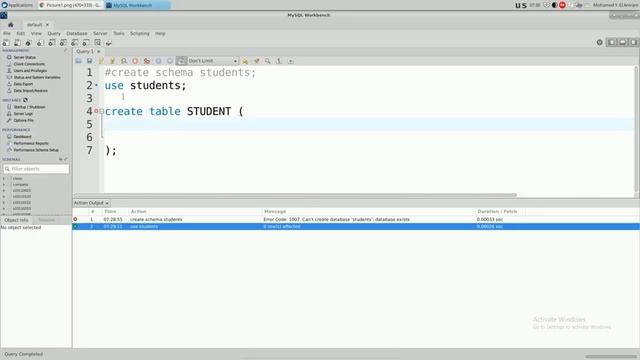
Task: Toggle the right secondary sidebar visibility
Action: coord(633,42)
